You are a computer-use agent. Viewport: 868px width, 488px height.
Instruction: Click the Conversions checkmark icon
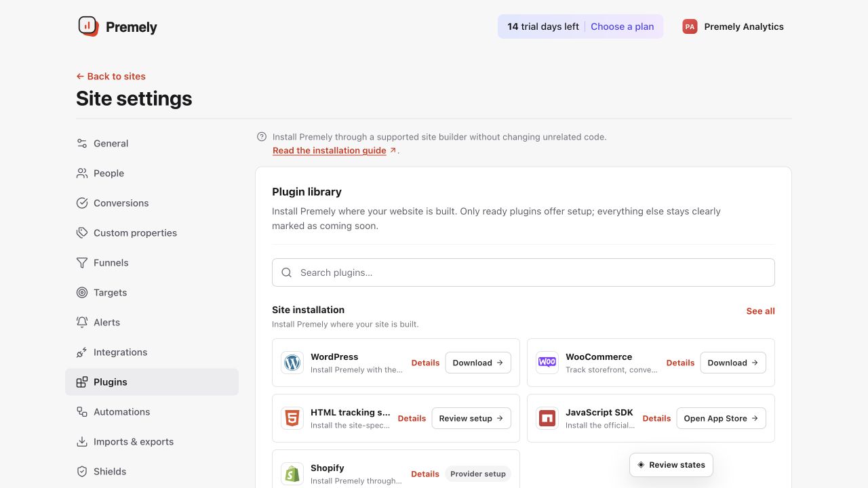point(82,203)
